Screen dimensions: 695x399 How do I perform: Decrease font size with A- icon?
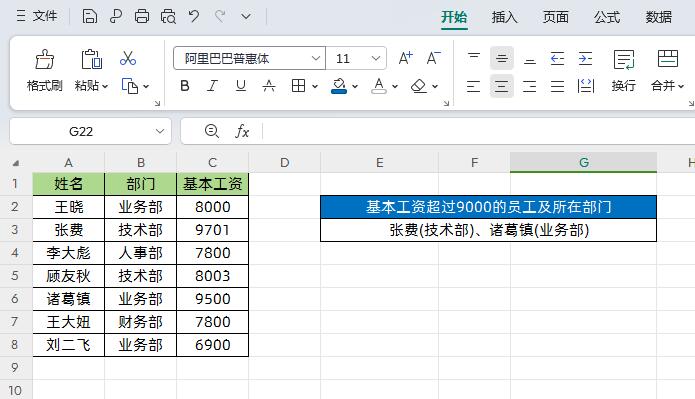433,58
